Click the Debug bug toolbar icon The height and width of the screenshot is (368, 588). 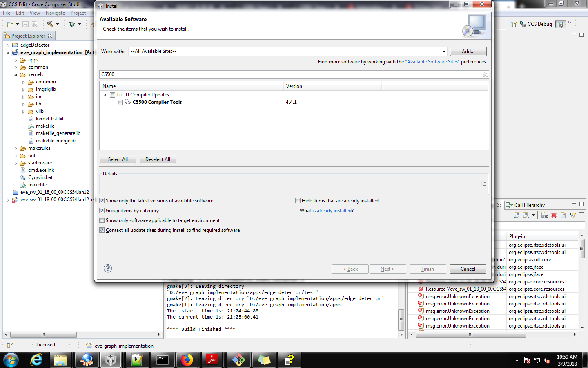click(x=72, y=24)
